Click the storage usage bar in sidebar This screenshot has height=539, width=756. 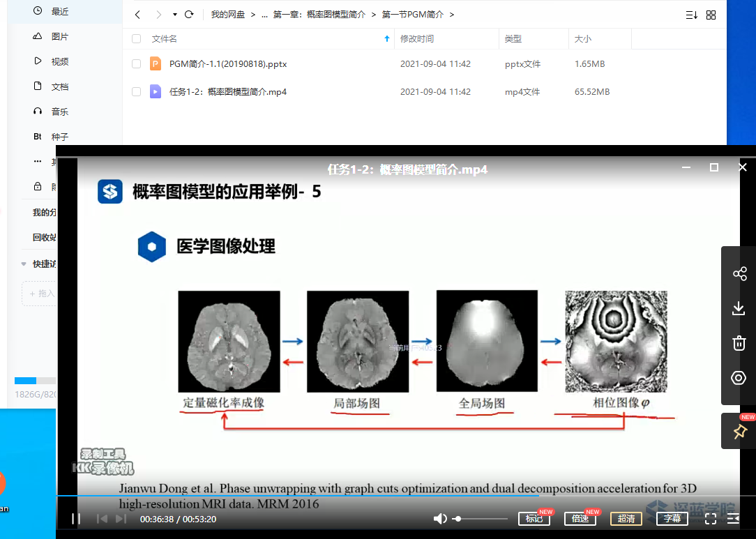[35, 381]
